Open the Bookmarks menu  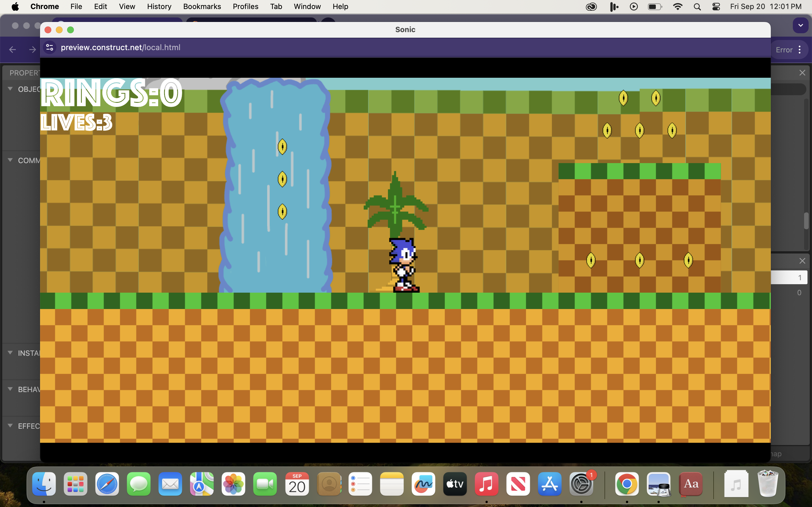coord(202,6)
